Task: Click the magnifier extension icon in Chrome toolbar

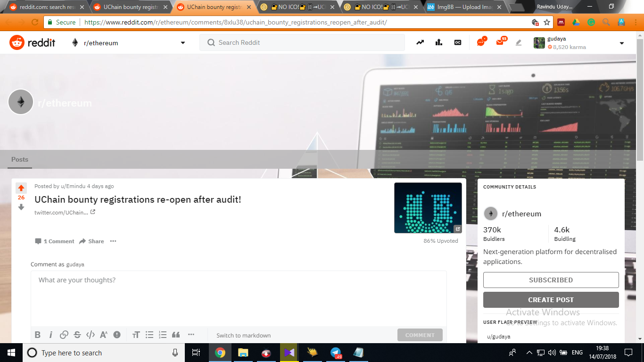Action: point(606,22)
